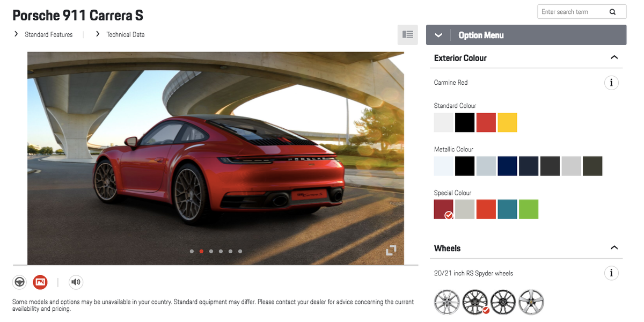
Task: Select the Carmine Red special colour
Action: coord(444,209)
